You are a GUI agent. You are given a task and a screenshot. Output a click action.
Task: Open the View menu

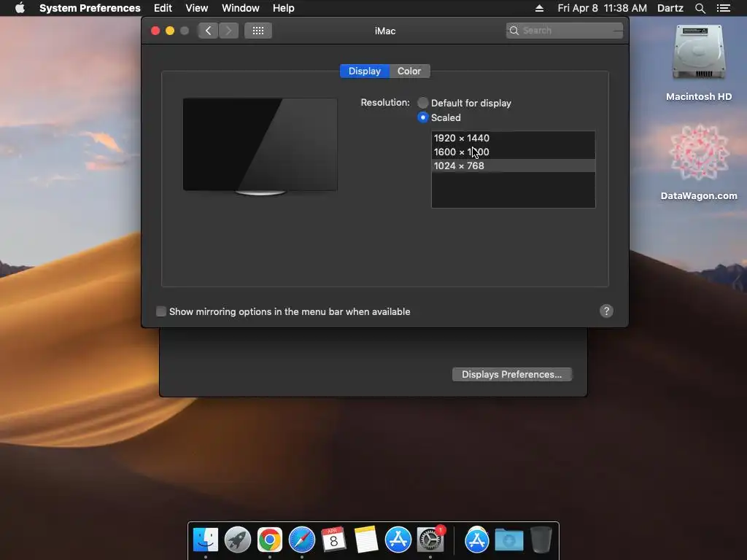(197, 8)
